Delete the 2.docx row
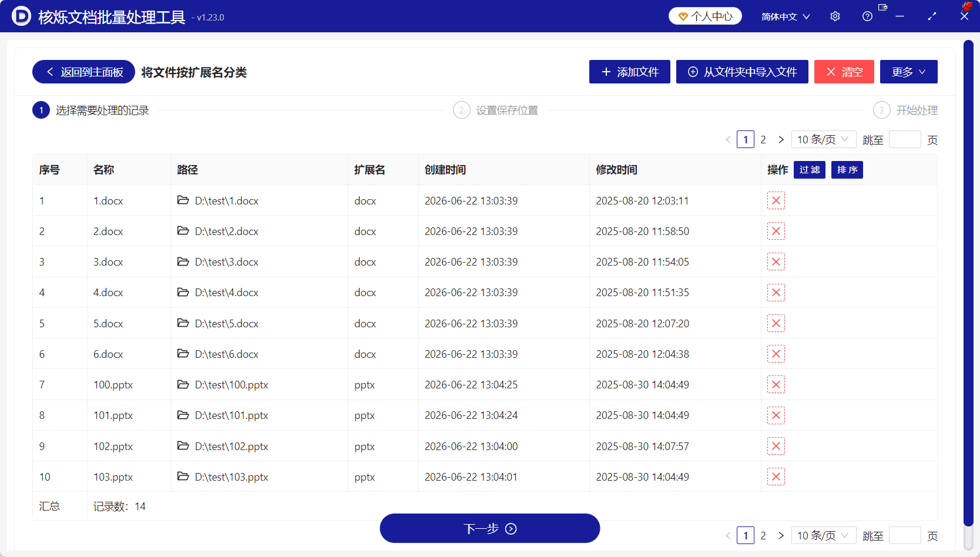Viewport: 980px width, 557px height. (x=776, y=231)
